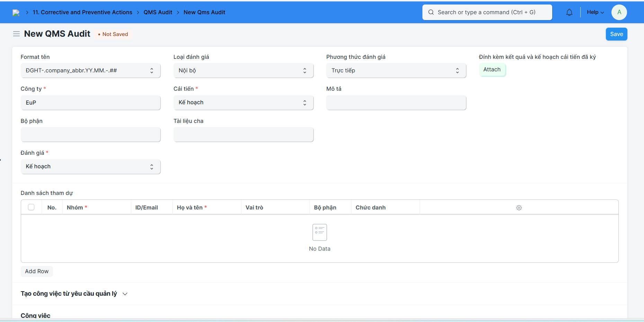Click the user avatar A
The height and width of the screenshot is (322, 644).
[x=619, y=12]
